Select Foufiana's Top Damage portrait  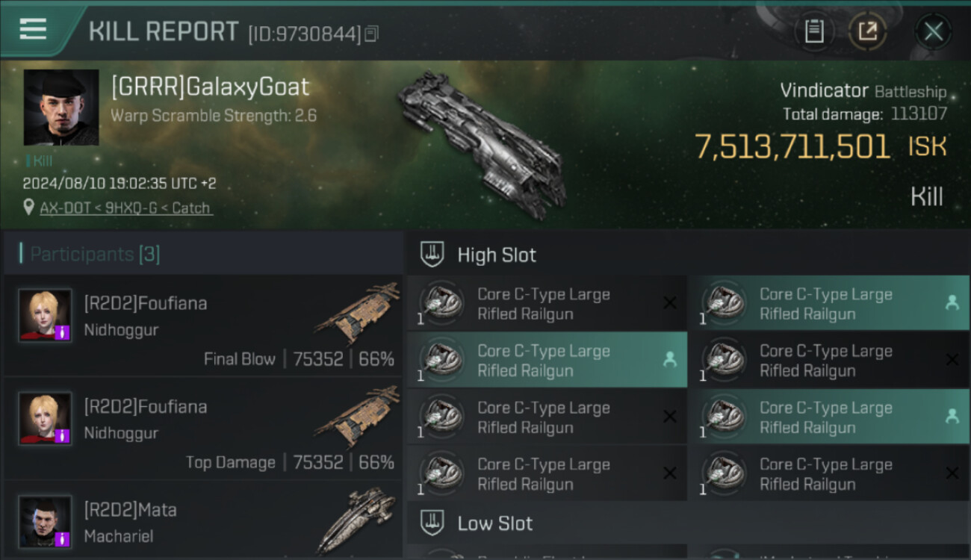[45, 419]
